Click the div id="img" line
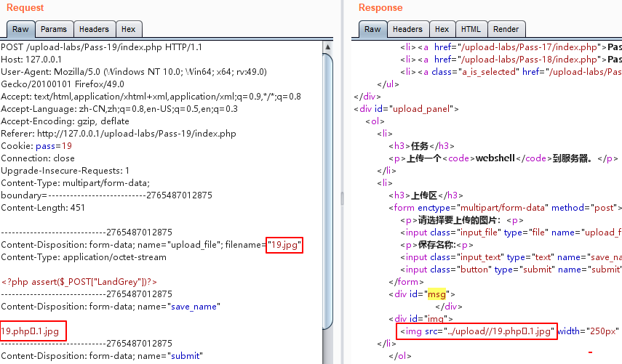This screenshot has height=364, width=622. [421, 318]
